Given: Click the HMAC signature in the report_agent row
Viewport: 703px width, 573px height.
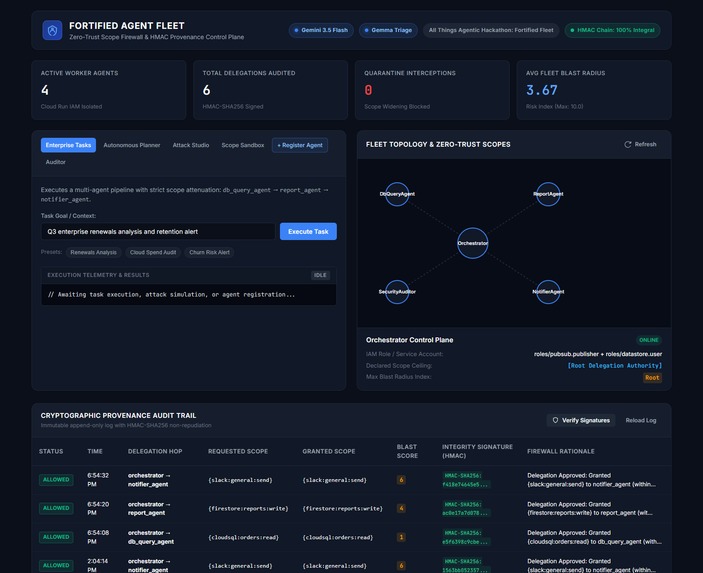Looking at the screenshot, I should click(464, 508).
